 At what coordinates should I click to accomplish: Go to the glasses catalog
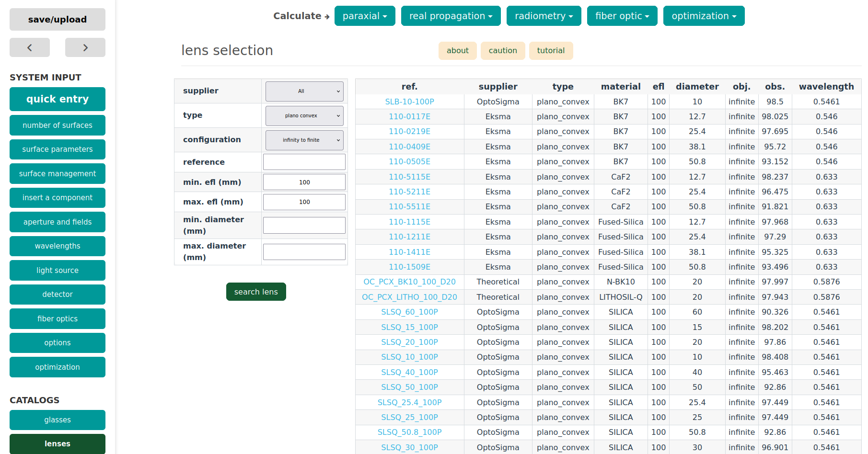(x=58, y=420)
